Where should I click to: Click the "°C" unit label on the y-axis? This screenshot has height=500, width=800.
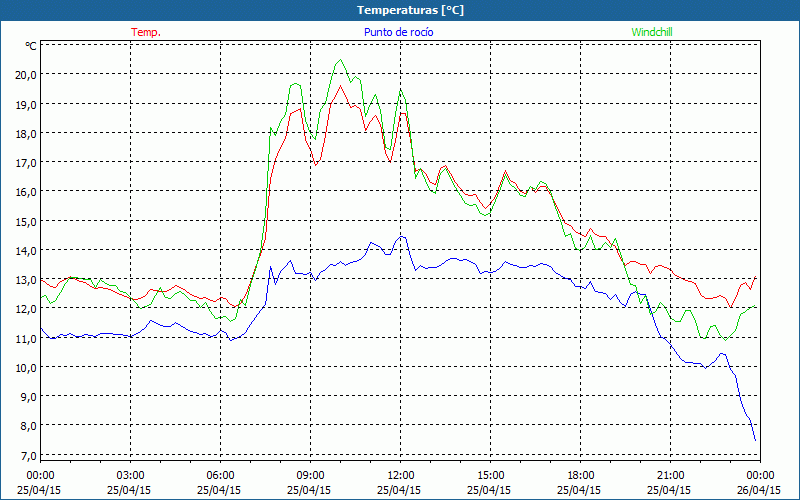click(31, 46)
